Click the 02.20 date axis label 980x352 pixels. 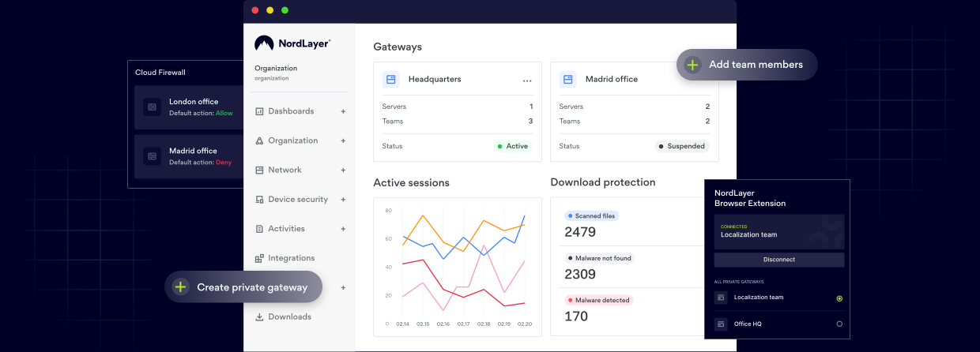pyautogui.click(x=525, y=324)
